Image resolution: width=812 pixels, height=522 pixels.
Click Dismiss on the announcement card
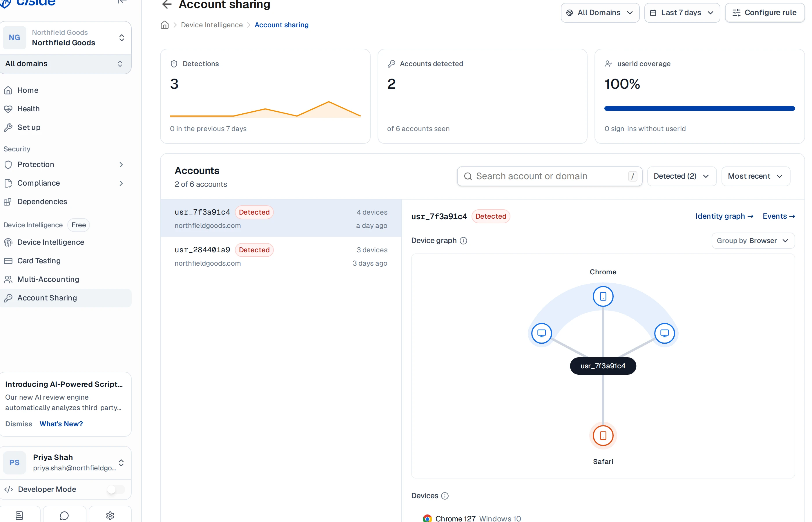(19, 424)
